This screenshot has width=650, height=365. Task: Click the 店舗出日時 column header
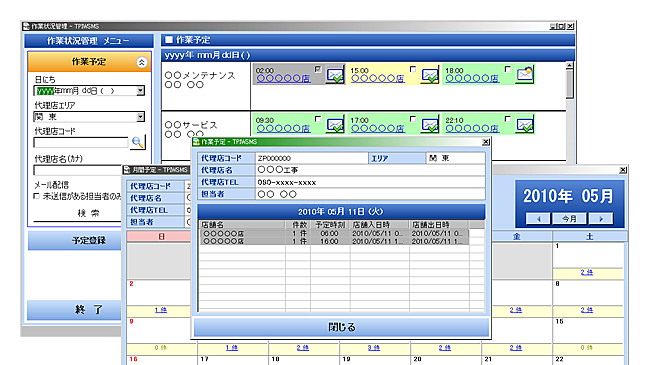coord(439,225)
